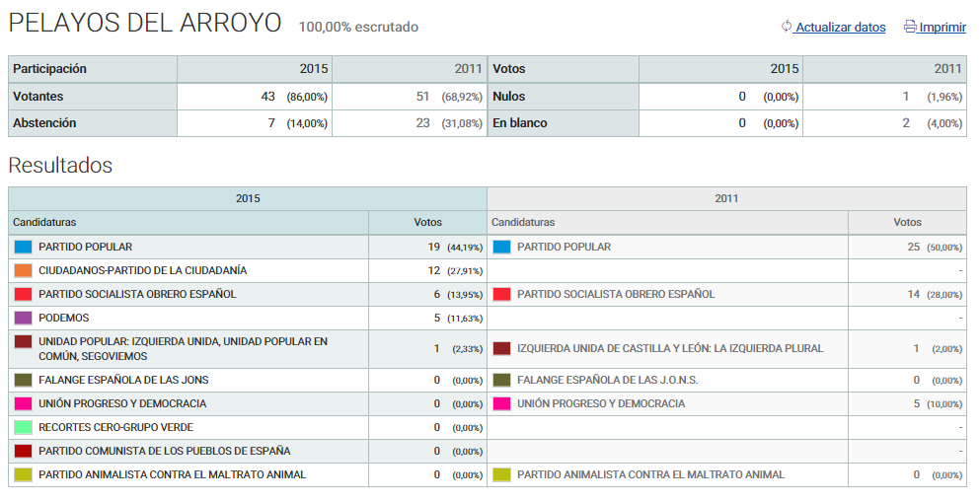Click the olive Falange J.O.N.S. 2011 swatch

[502, 380]
